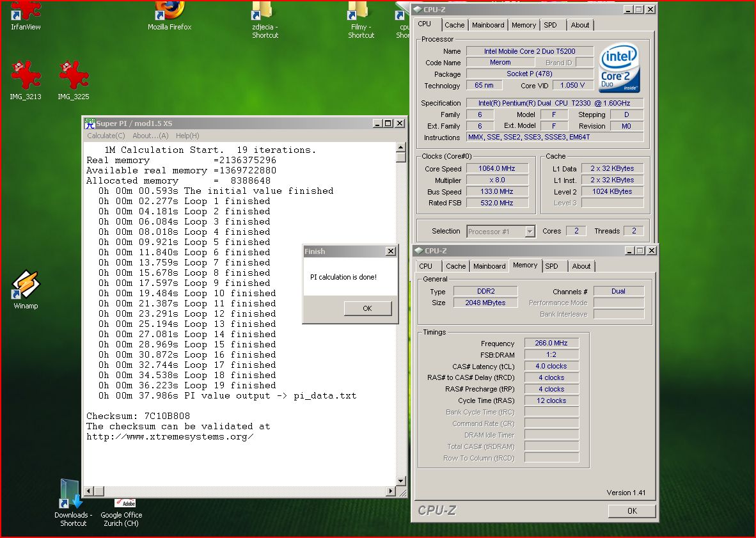Click the Specification field Pentium Dual T2330
The width and height of the screenshot is (756, 538).
pos(555,103)
